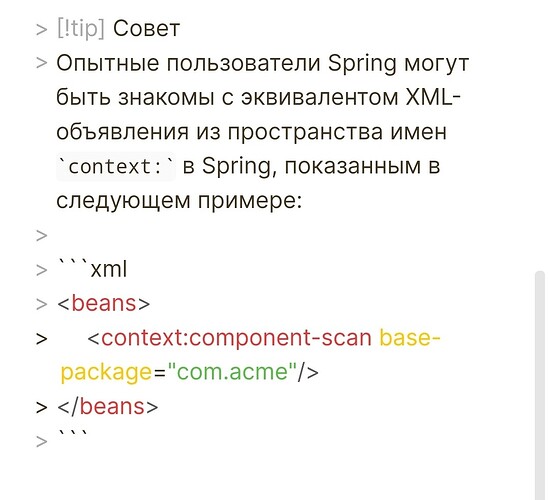Image resolution: width=549 pixels, height=500 pixels.
Task: Click the opening <beans> tag
Action: pyautogui.click(x=104, y=303)
